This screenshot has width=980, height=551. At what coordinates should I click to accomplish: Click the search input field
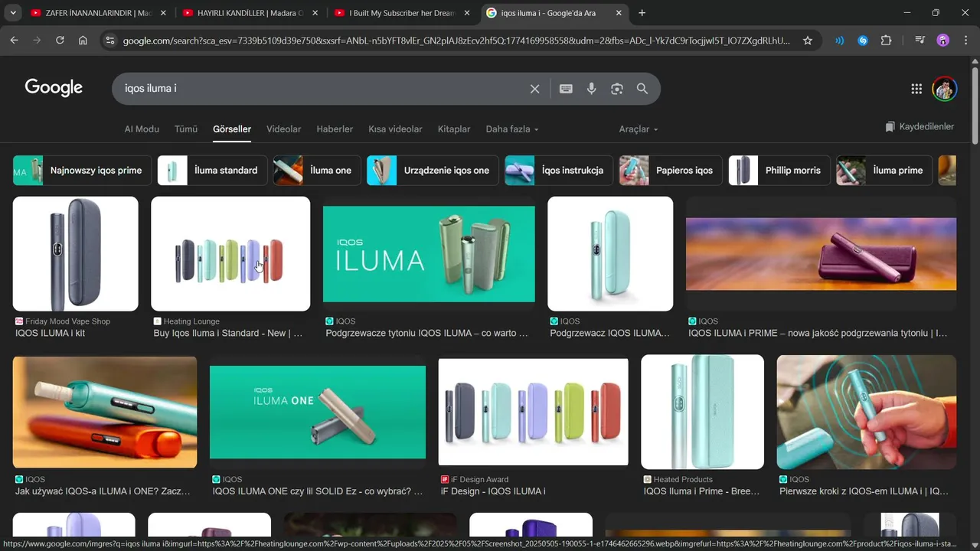[x=322, y=89]
